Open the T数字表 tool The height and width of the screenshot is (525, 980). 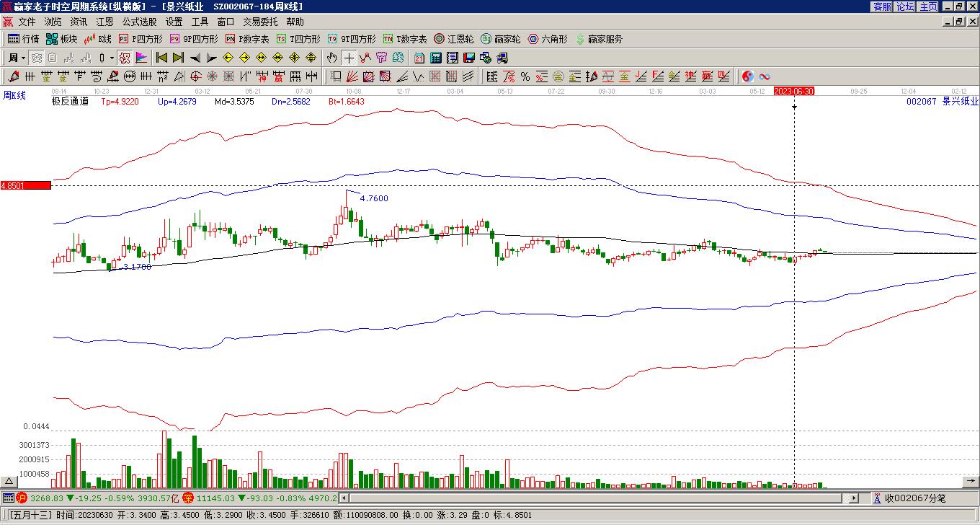[405, 39]
